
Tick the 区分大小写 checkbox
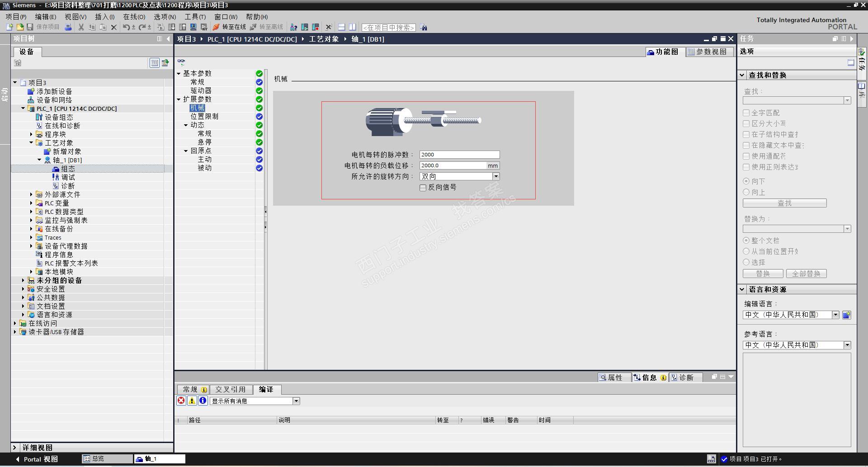coord(746,123)
